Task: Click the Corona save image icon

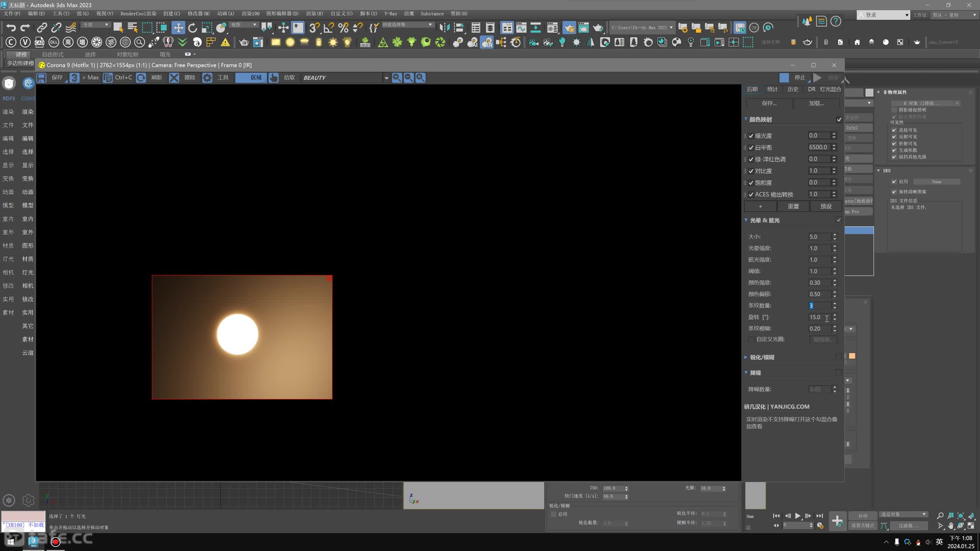Action: pos(41,78)
